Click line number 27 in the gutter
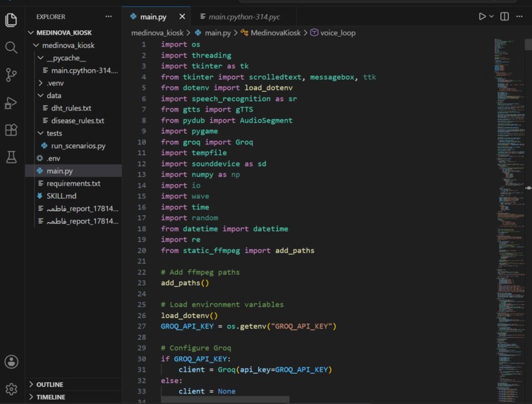The image size is (532, 404). pos(142,326)
